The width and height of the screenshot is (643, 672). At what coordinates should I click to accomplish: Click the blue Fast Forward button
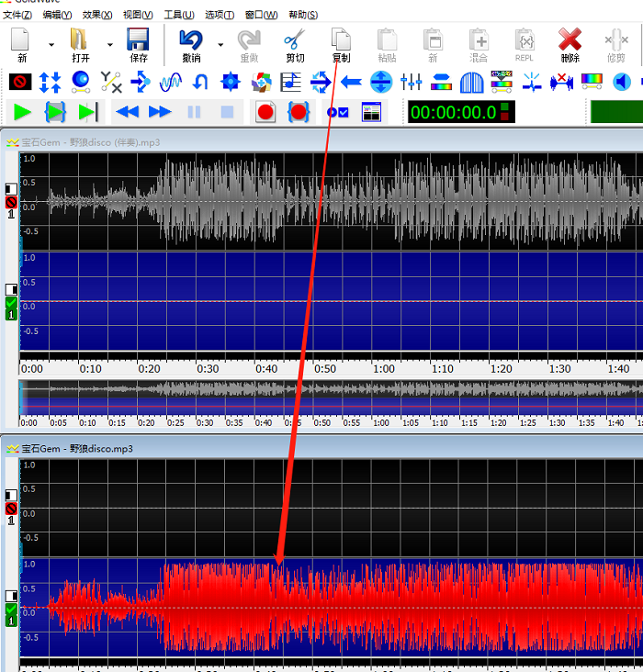coord(160,112)
